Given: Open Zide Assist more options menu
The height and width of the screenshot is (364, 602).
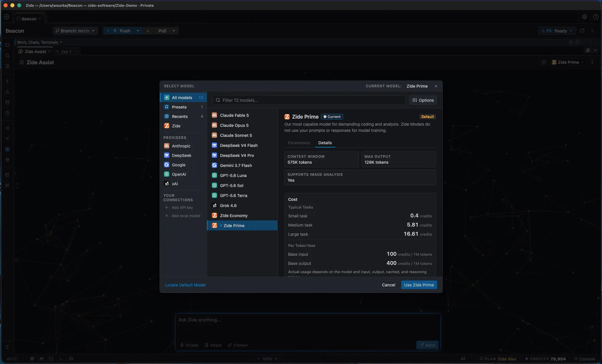Looking at the screenshot, I should pos(592,62).
